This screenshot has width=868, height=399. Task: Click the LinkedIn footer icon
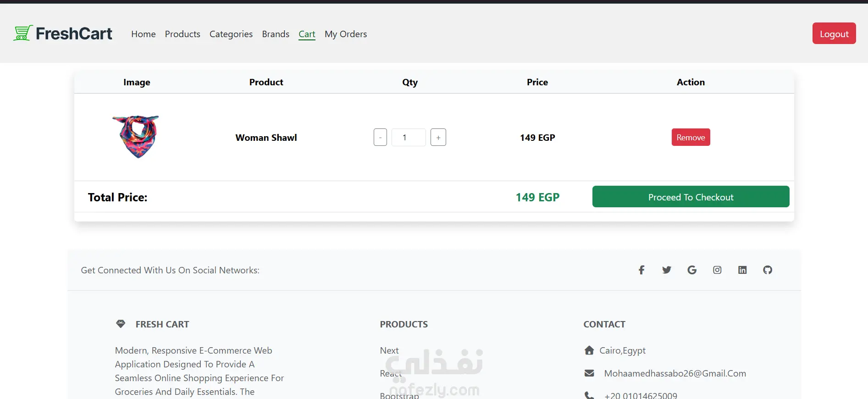tap(742, 270)
